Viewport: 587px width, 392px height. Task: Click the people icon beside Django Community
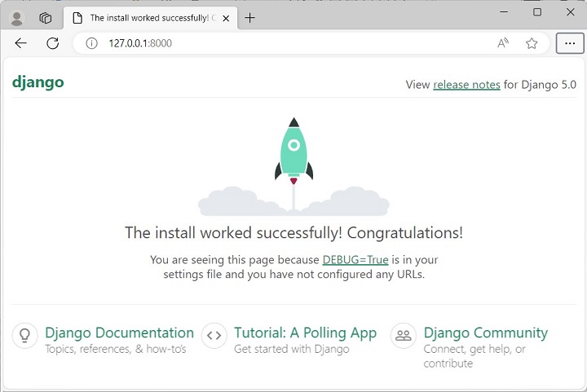403,335
